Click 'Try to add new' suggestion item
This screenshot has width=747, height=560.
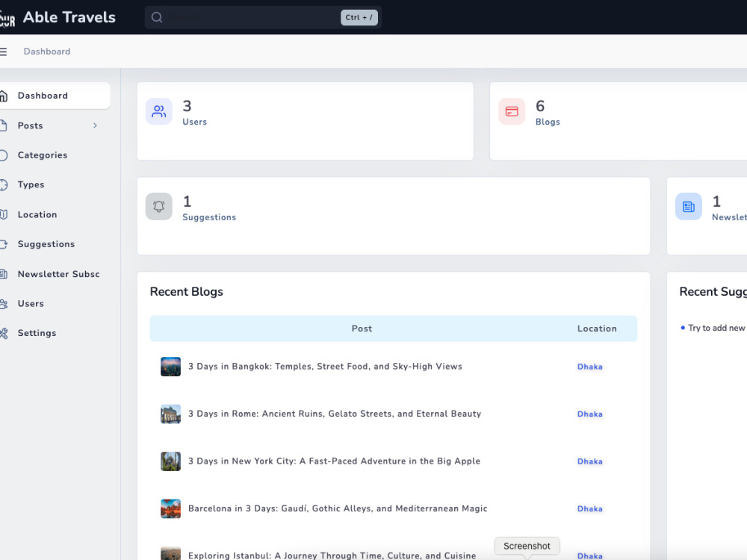pos(716,328)
